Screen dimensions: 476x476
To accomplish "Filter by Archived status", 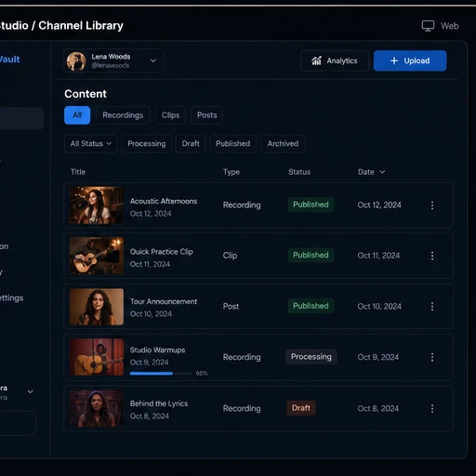I will (283, 143).
